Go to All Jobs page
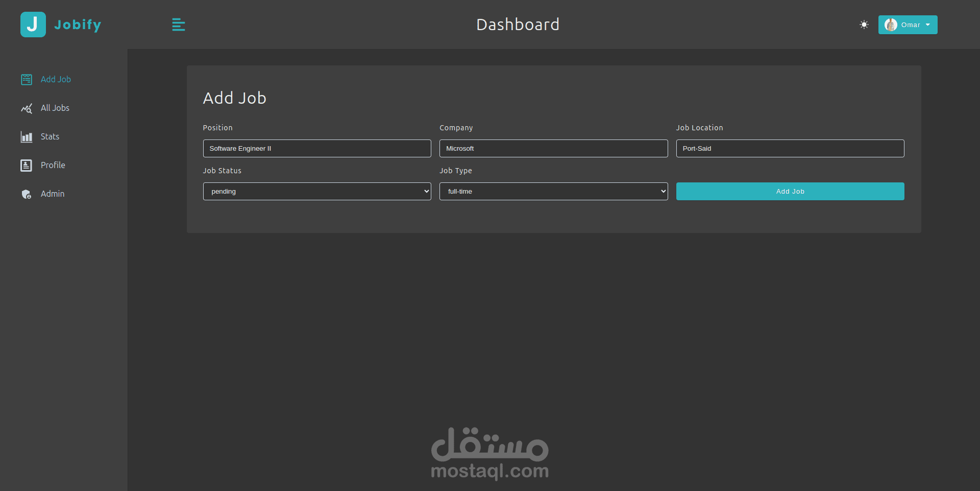Image resolution: width=980 pixels, height=491 pixels. (x=55, y=108)
